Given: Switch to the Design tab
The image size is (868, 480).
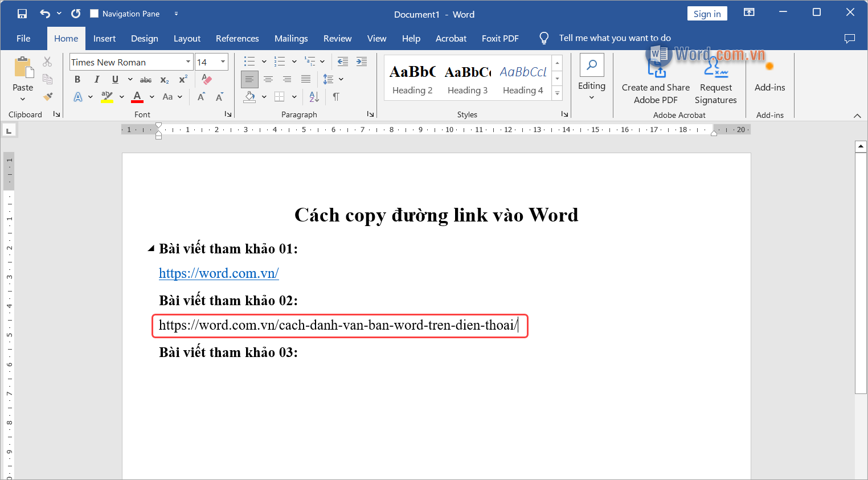Looking at the screenshot, I should 145,38.
